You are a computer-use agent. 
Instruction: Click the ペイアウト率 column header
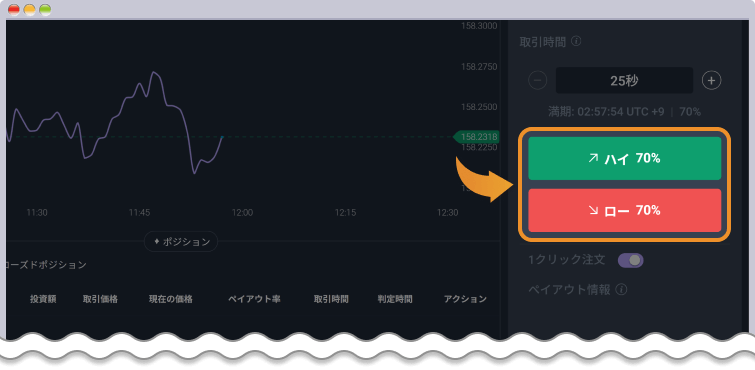(x=254, y=299)
